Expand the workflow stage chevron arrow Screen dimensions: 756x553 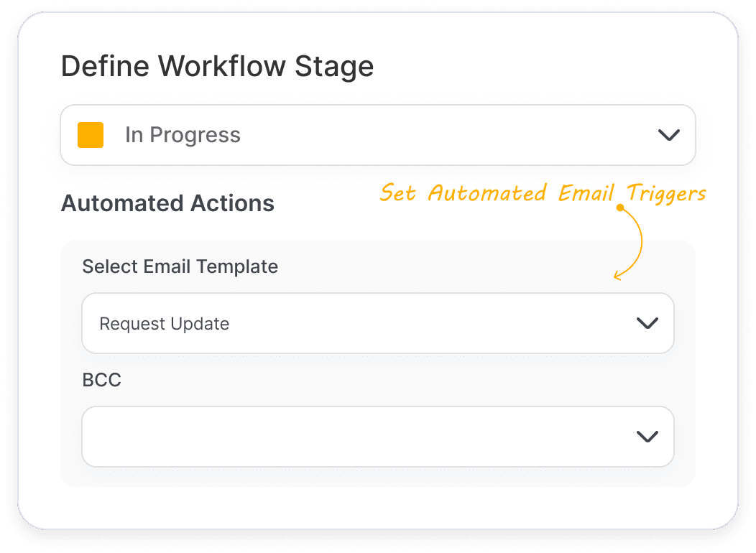click(x=669, y=135)
